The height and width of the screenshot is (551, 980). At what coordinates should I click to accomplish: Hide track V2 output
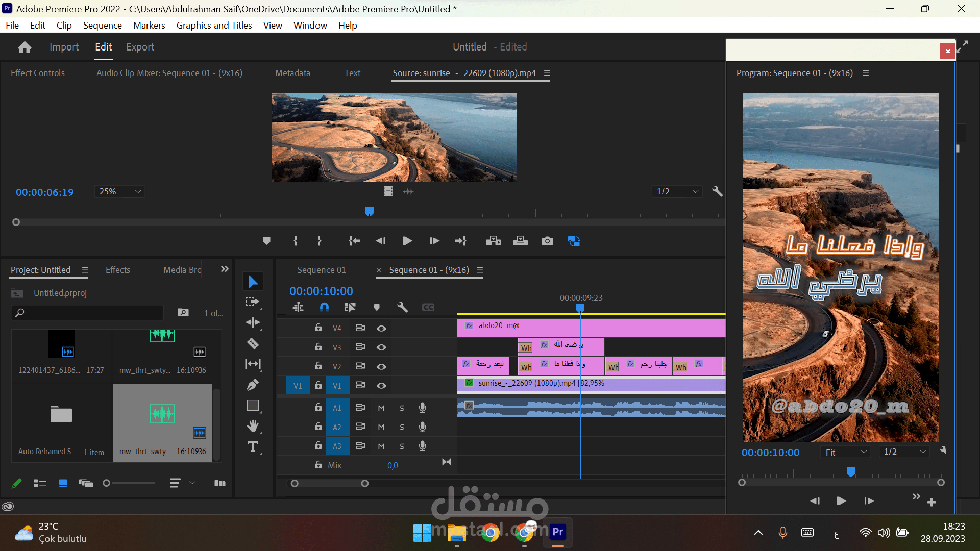pos(381,366)
